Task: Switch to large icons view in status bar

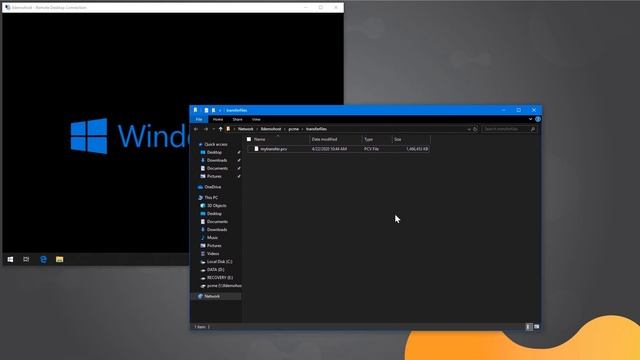Action: click(x=536, y=327)
